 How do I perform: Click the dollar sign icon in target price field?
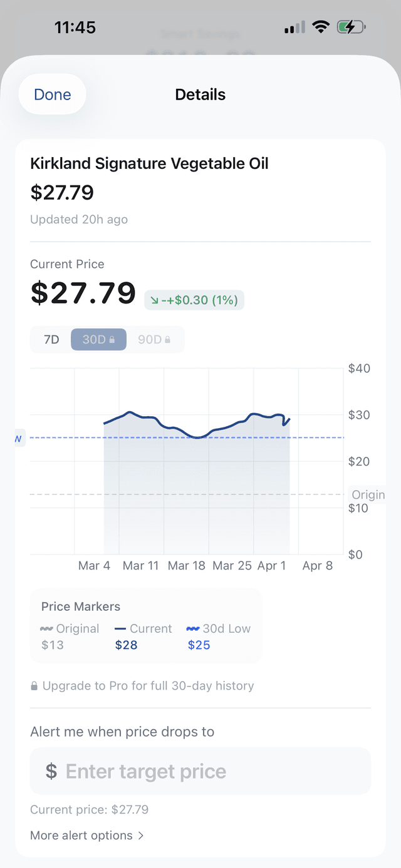[x=51, y=771]
